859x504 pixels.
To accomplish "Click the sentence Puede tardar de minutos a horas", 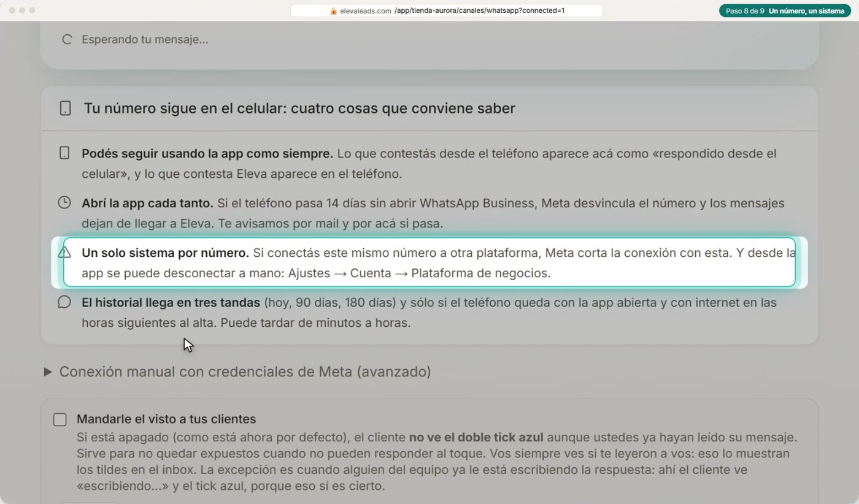I will tap(315, 323).
